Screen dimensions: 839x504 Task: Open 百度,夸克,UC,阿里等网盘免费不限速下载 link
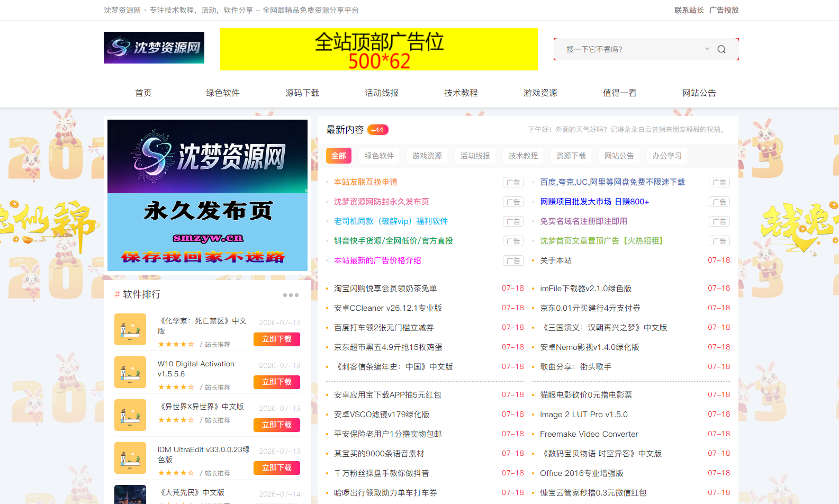[612, 182]
